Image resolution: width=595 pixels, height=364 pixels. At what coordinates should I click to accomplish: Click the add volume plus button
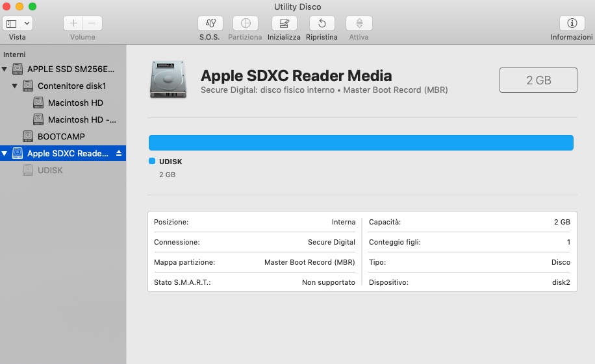[73, 23]
